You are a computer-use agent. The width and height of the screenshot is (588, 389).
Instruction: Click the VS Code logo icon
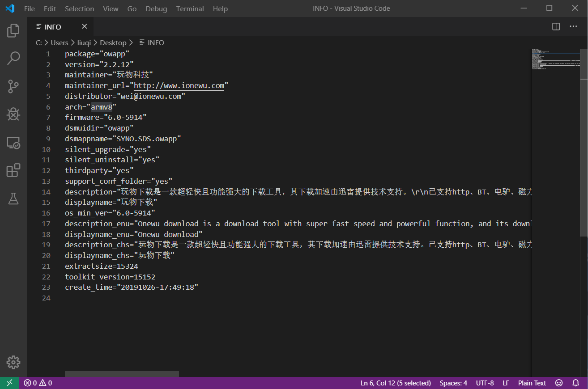9,8
